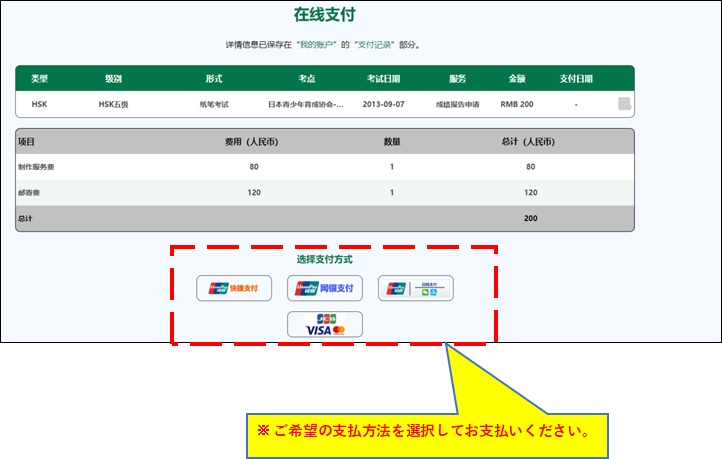Viewport: 722px width, 459px height.
Task: Pick the UnionPay QR scan payment option
Action: click(415, 289)
